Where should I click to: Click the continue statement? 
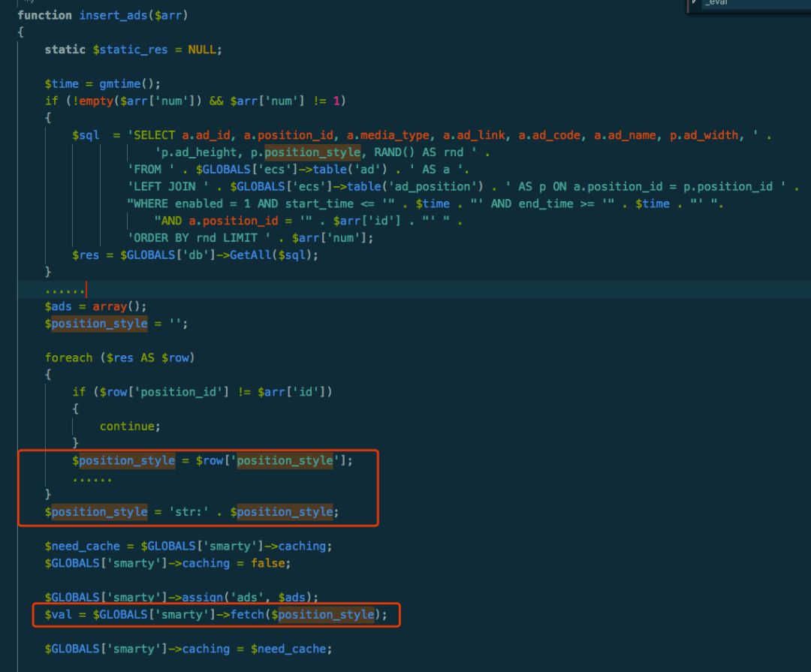[128, 426]
